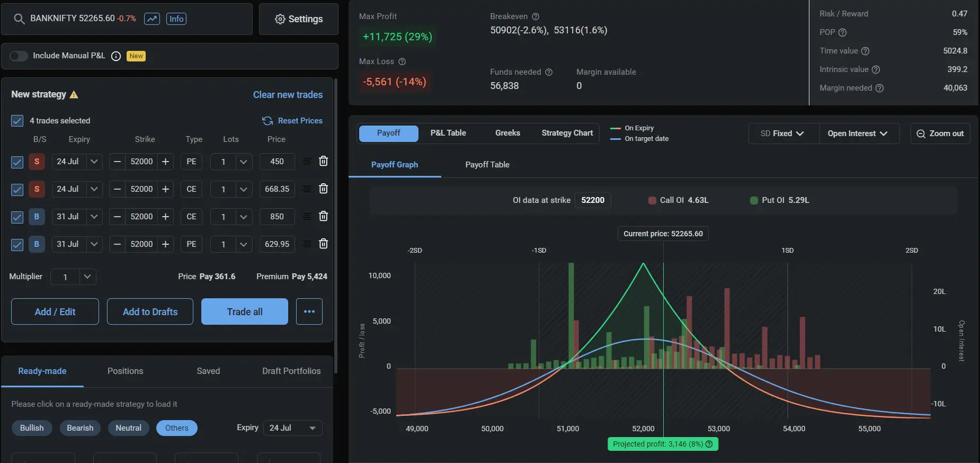Open expiry dropdown of the 24 Jul CE row
The image size is (980, 463).
pyautogui.click(x=94, y=189)
